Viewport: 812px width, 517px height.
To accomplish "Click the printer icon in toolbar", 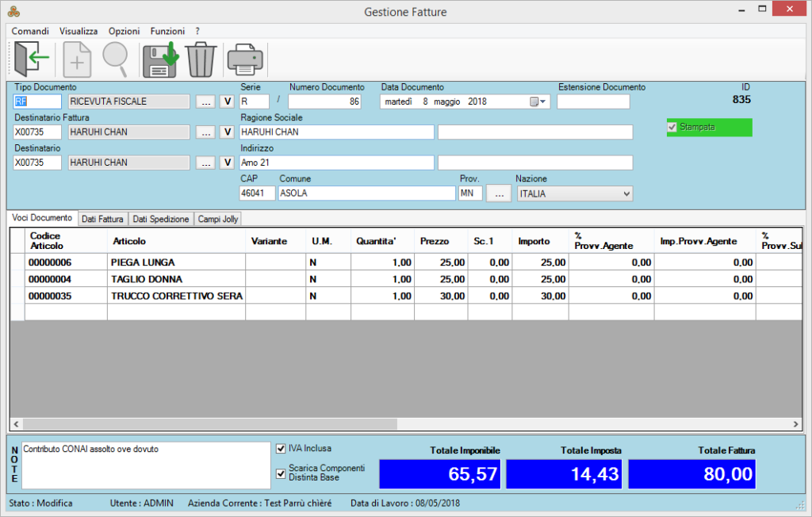I will pos(245,59).
